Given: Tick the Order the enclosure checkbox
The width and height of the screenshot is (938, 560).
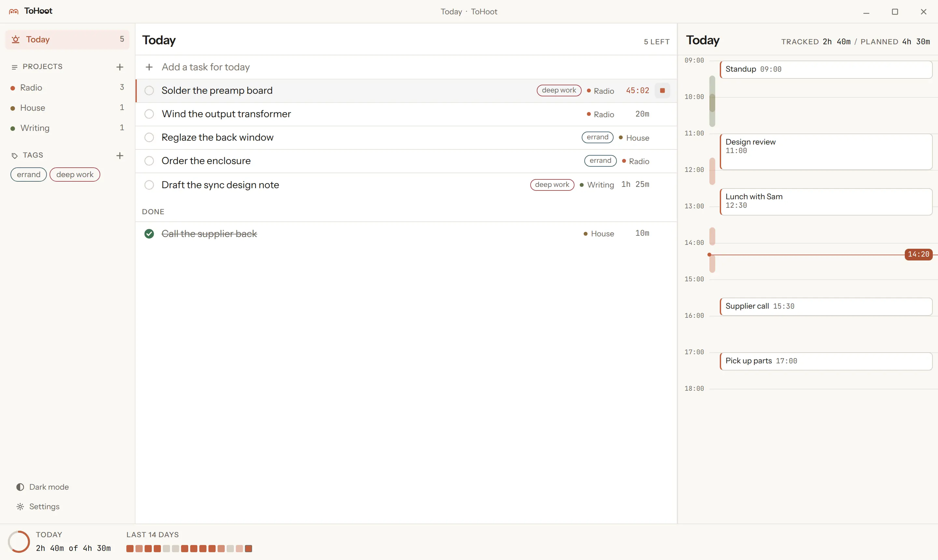Looking at the screenshot, I should coord(149,161).
